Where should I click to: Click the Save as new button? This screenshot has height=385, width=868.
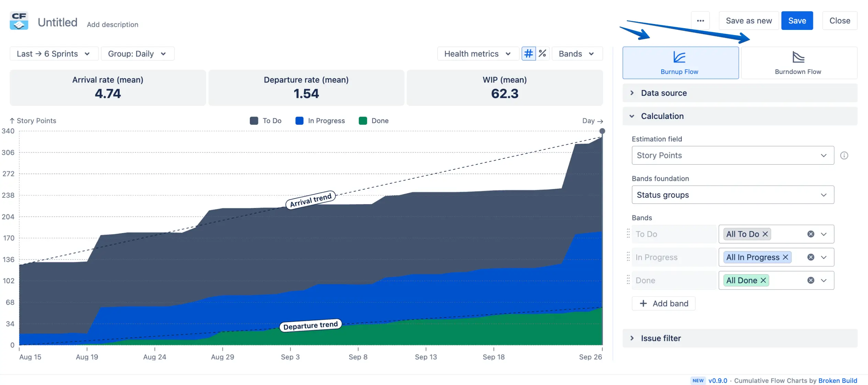(x=748, y=21)
